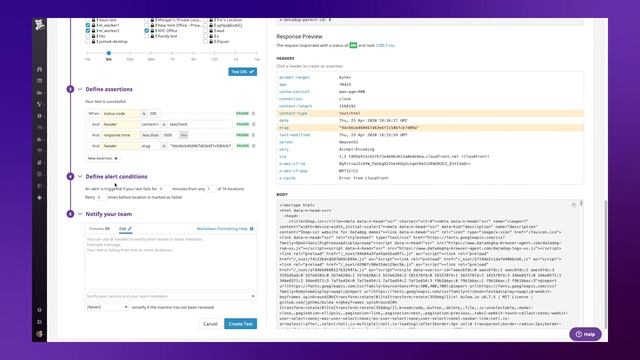Screen dimensions: 640x360
Task: Open the Events list icon in sidebar
Action: (x=39, y=81)
